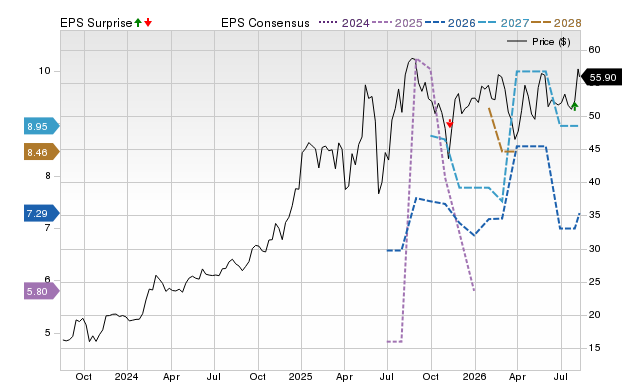Click the 8.95 light blue value tag

(x=41, y=127)
